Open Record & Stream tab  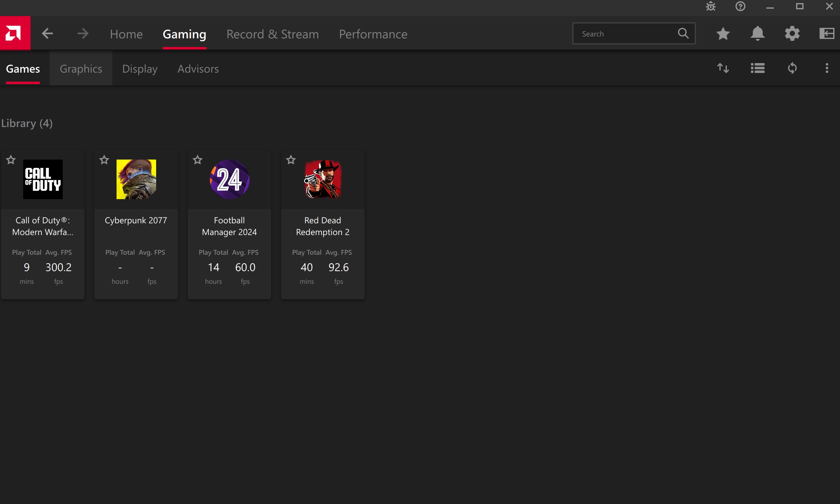coord(273,34)
